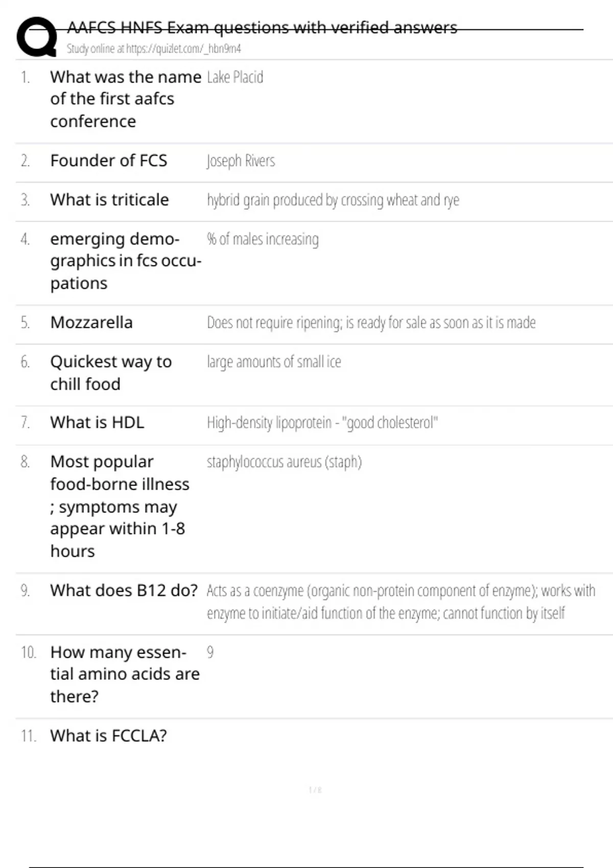Select the essential amino acids answer '9'
The height and width of the screenshot is (868, 613).
pos(210,653)
